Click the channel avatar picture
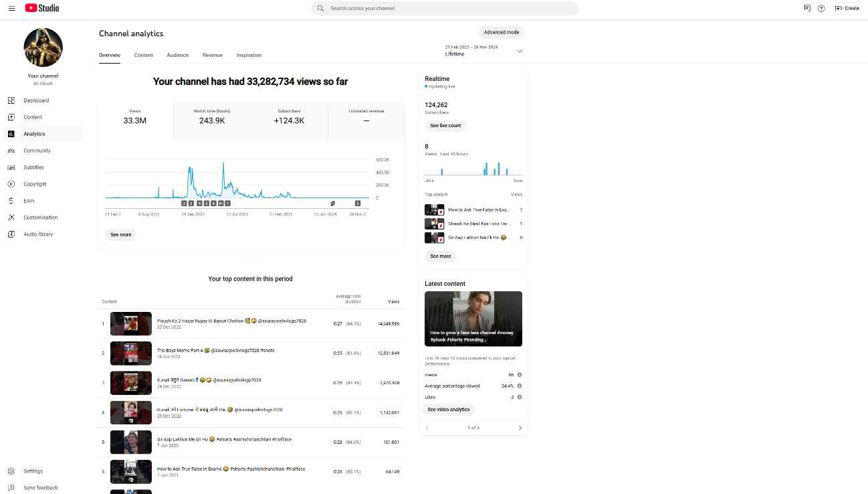The height and width of the screenshot is (494, 868). coord(43,48)
